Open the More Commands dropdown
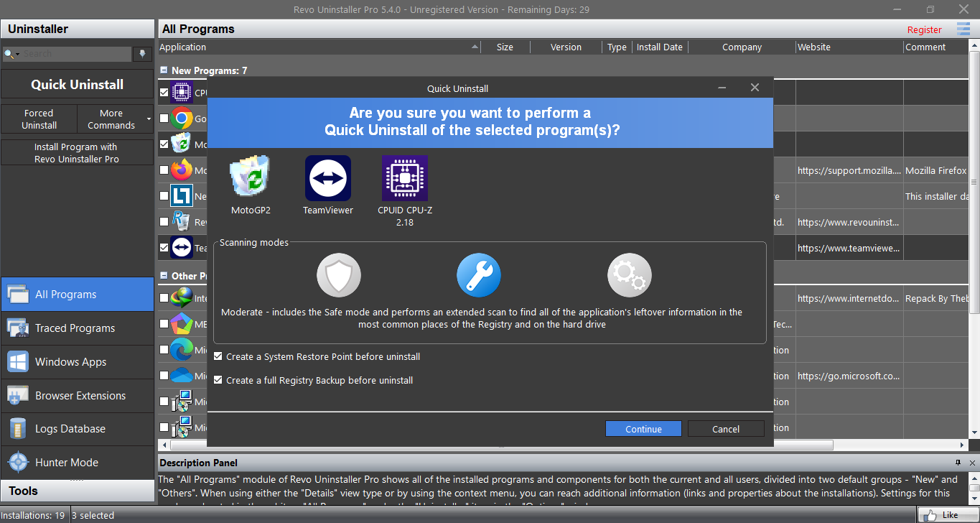Image resolution: width=980 pixels, height=523 pixels. (x=115, y=119)
